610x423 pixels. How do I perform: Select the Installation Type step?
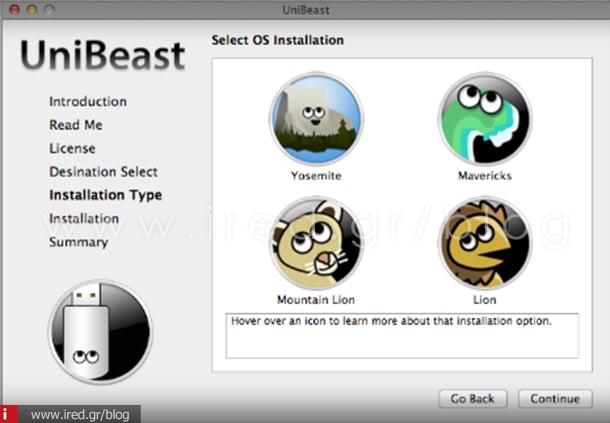105,195
